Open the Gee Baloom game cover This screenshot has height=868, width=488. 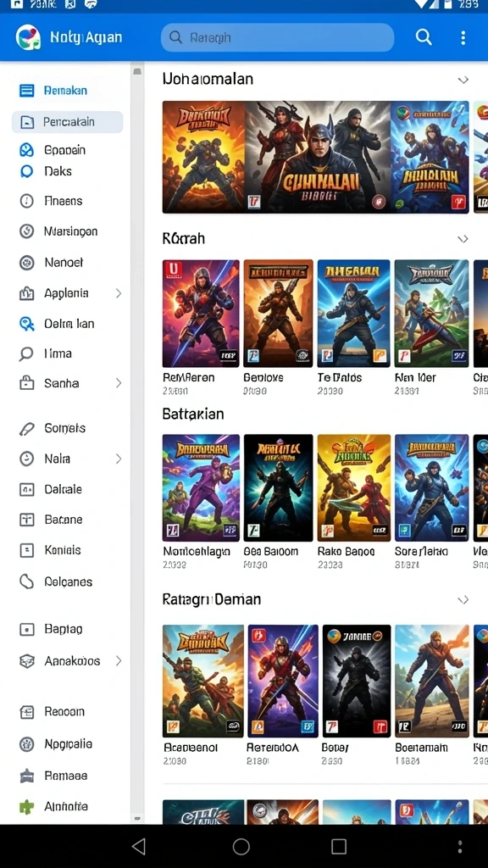pyautogui.click(x=278, y=487)
